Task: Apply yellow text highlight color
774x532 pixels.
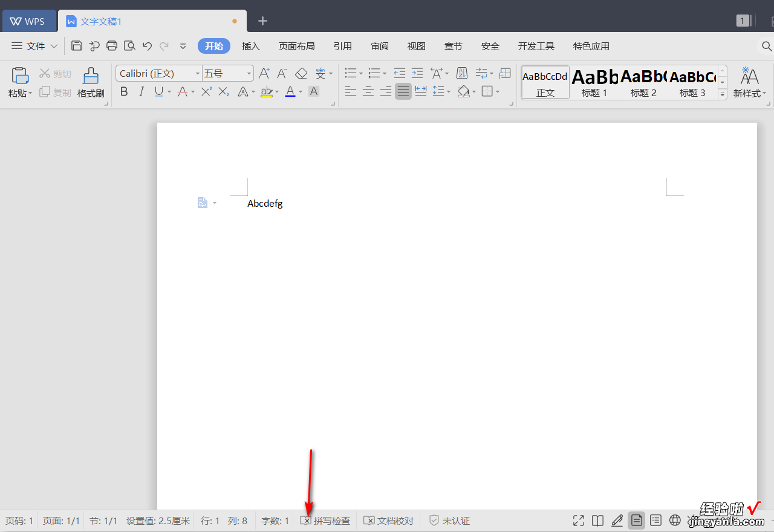Action: (x=266, y=92)
